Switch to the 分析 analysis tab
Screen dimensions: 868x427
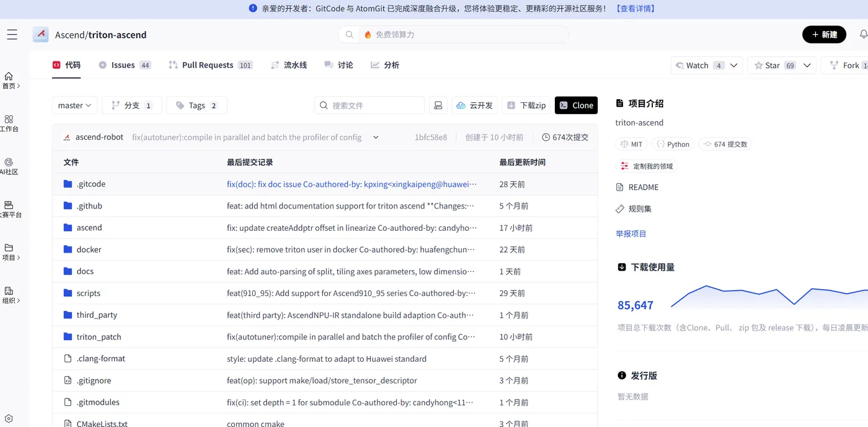385,65
